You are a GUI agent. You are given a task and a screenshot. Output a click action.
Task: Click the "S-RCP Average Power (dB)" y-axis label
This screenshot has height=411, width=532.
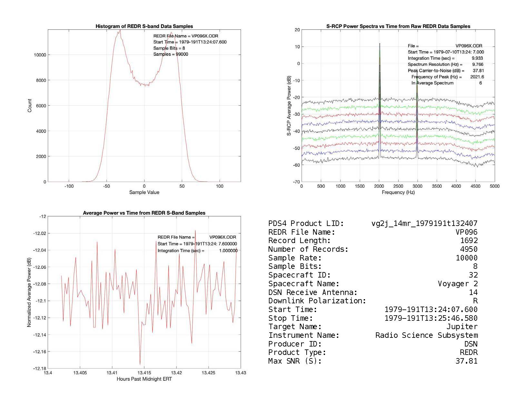(289, 106)
